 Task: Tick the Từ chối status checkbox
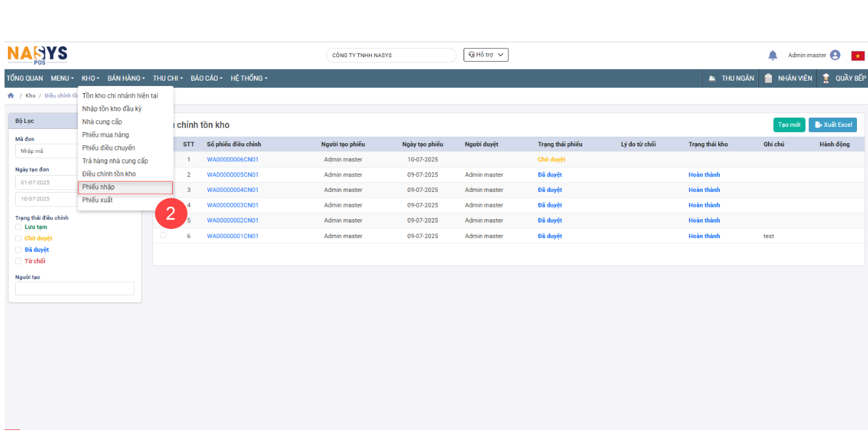pos(18,261)
